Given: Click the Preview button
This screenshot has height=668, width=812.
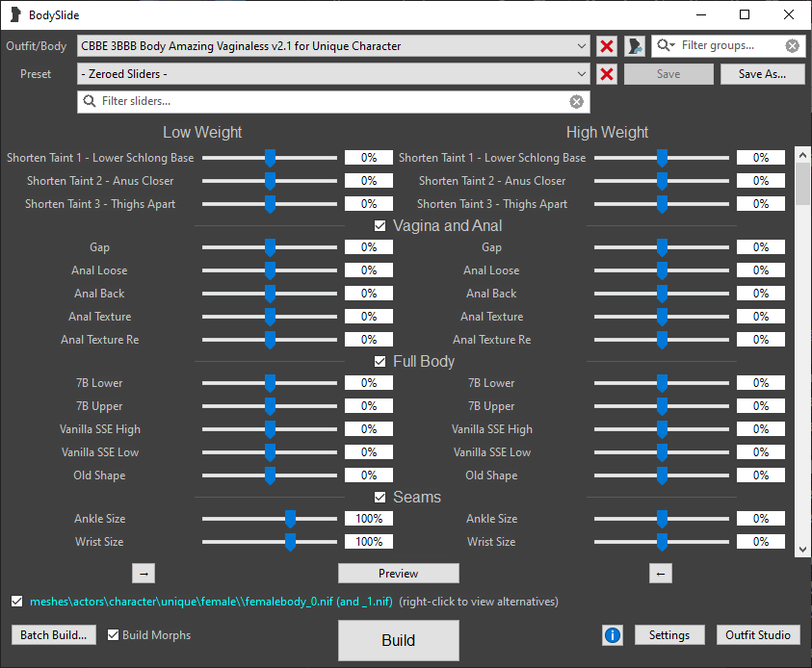Looking at the screenshot, I should pyautogui.click(x=398, y=574).
